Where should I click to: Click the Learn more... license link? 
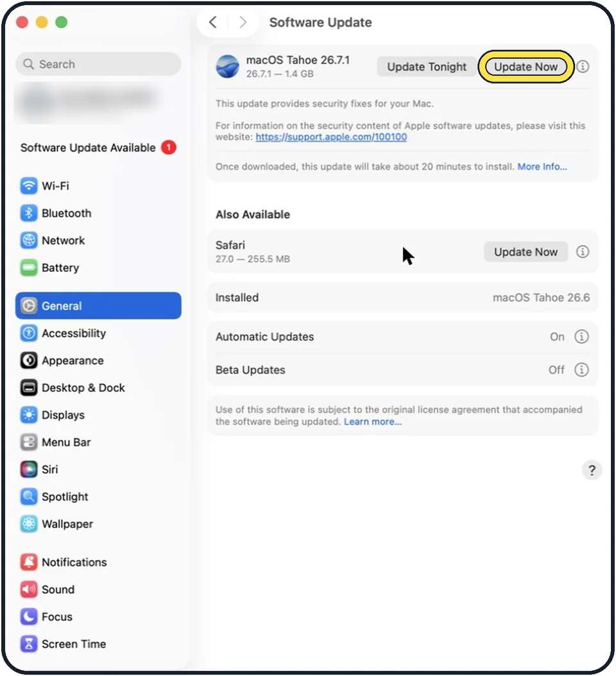pyautogui.click(x=372, y=421)
